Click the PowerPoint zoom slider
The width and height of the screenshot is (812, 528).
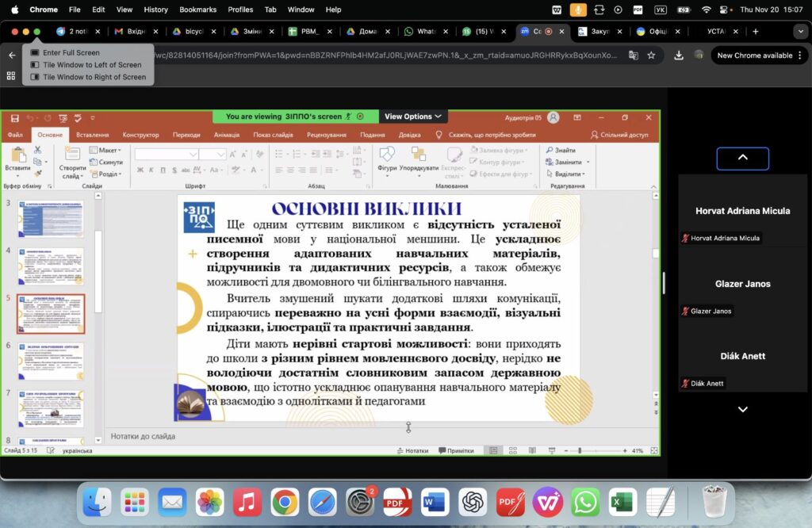[x=580, y=450]
